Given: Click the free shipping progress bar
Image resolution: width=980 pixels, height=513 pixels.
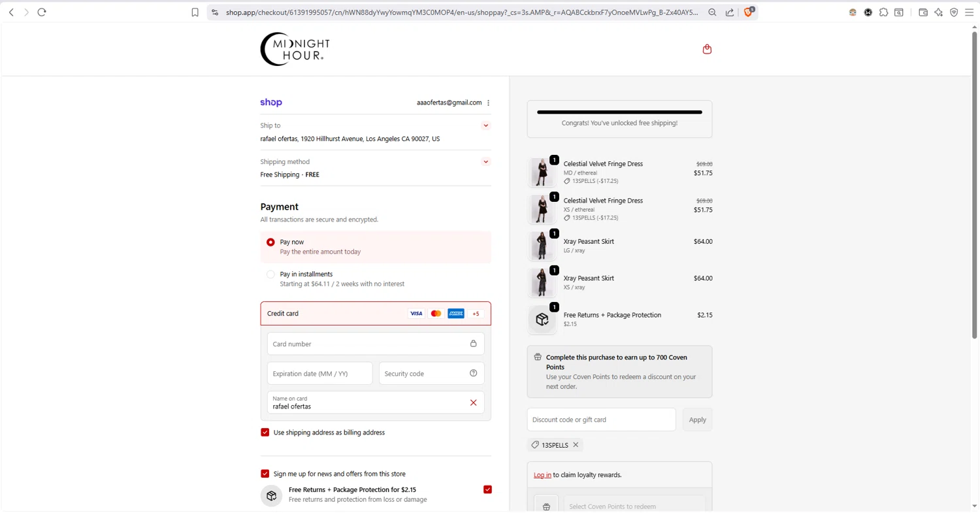Looking at the screenshot, I should point(619,112).
